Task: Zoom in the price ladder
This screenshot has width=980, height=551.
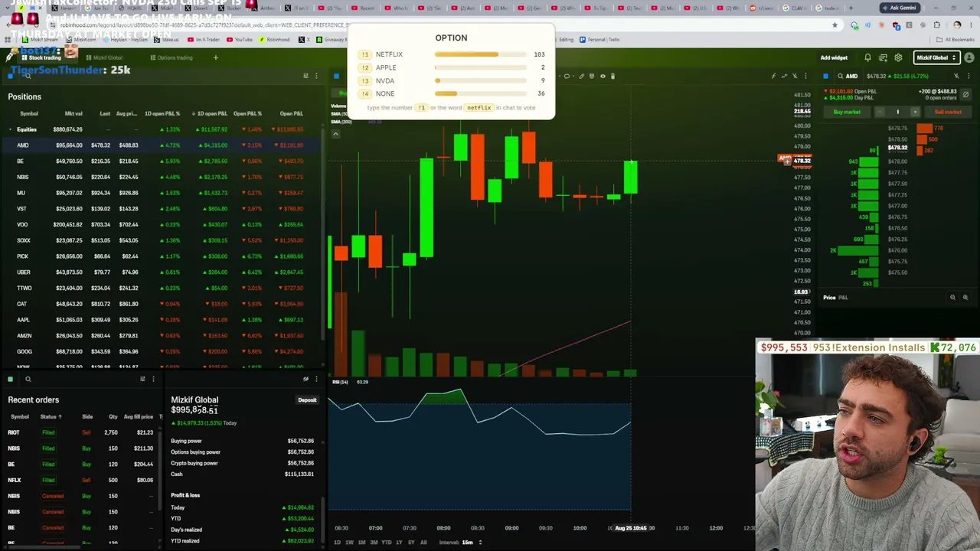Action: pyautogui.click(x=965, y=298)
